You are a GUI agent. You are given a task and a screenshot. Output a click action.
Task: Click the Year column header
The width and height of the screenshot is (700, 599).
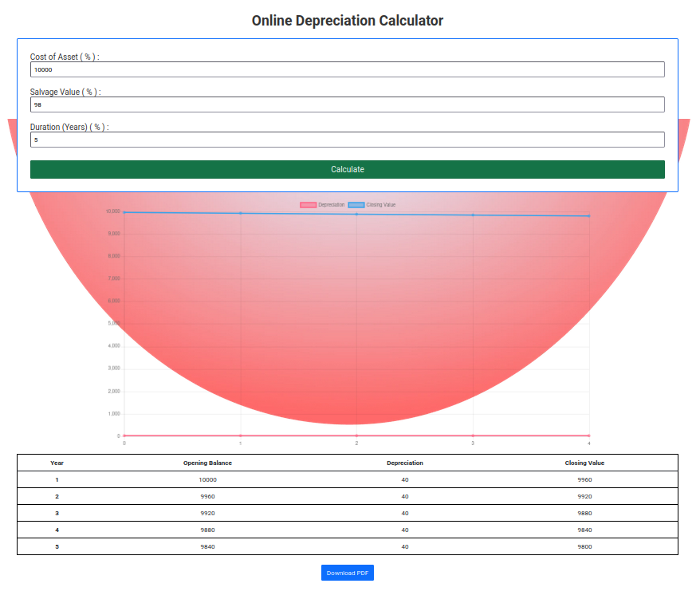pos(57,463)
